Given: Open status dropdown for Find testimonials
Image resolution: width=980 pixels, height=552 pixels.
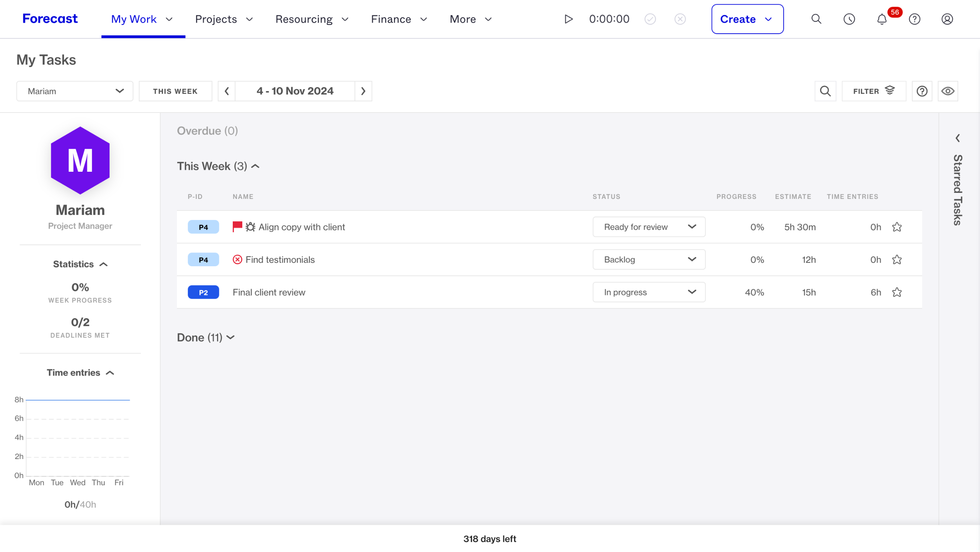Looking at the screenshot, I should pos(649,260).
